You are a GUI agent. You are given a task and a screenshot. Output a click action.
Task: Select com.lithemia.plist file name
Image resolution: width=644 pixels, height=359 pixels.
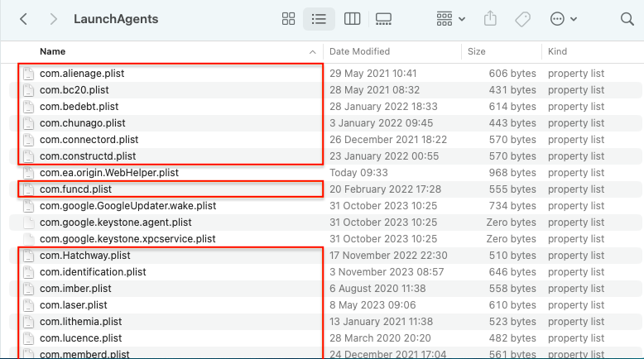coord(81,322)
